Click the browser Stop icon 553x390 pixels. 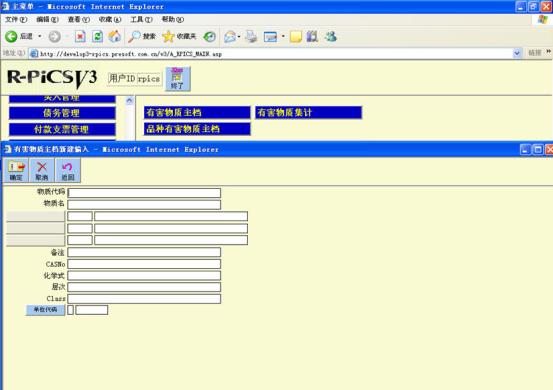pos(80,36)
